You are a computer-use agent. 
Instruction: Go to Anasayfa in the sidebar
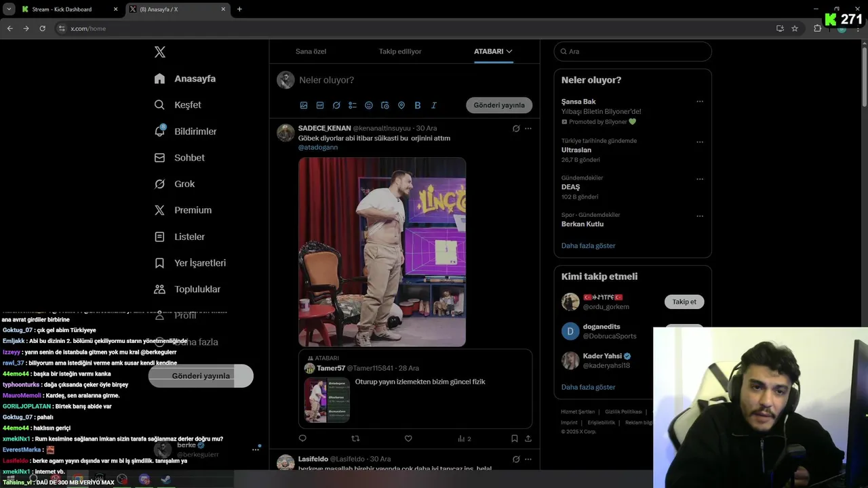pos(185,79)
